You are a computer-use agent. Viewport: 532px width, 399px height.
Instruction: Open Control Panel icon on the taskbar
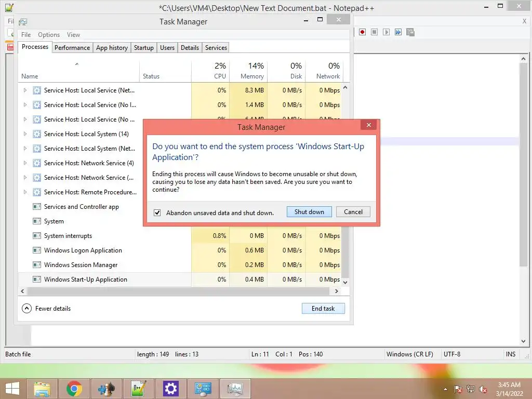(x=203, y=389)
